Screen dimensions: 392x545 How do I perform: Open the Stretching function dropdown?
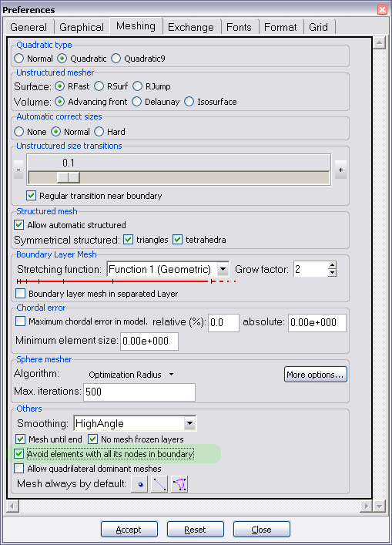pyautogui.click(x=223, y=269)
